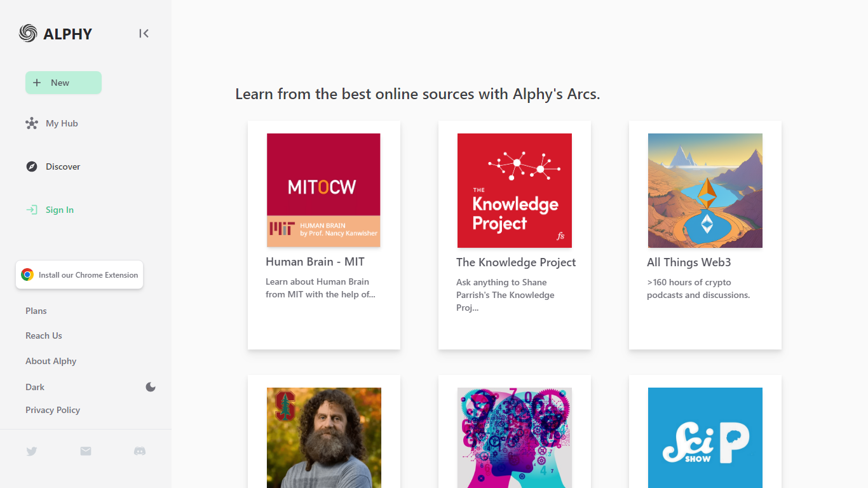
Task: Open the Reach Us link
Action: (44, 335)
